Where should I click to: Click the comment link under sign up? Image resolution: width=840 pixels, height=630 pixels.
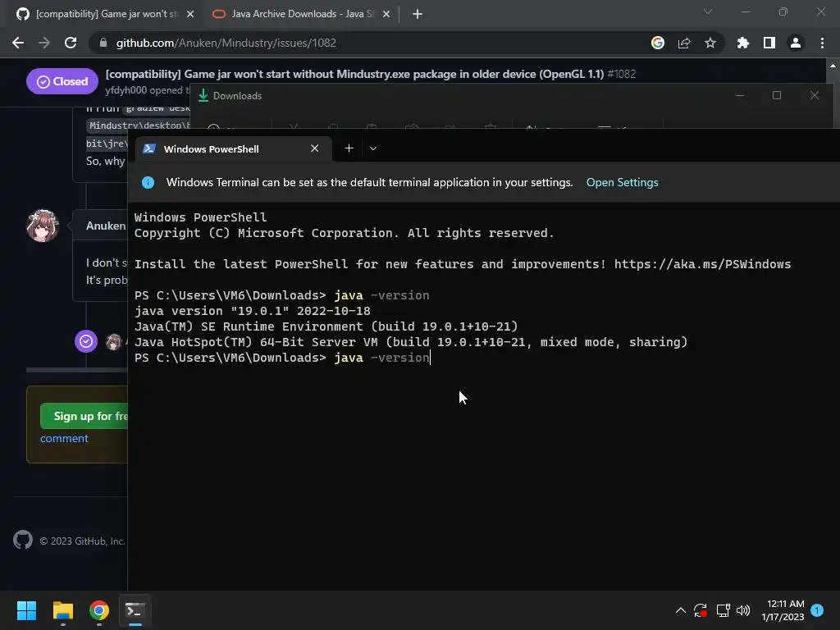click(x=64, y=438)
